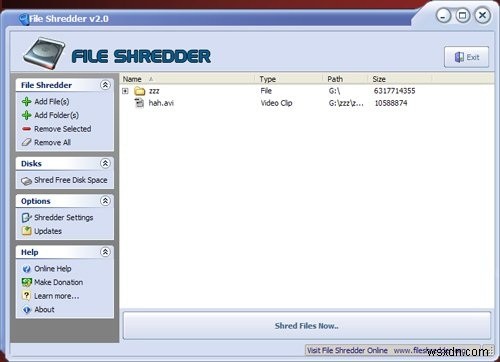Collapse the Disks sidebar panel

pos(105,163)
